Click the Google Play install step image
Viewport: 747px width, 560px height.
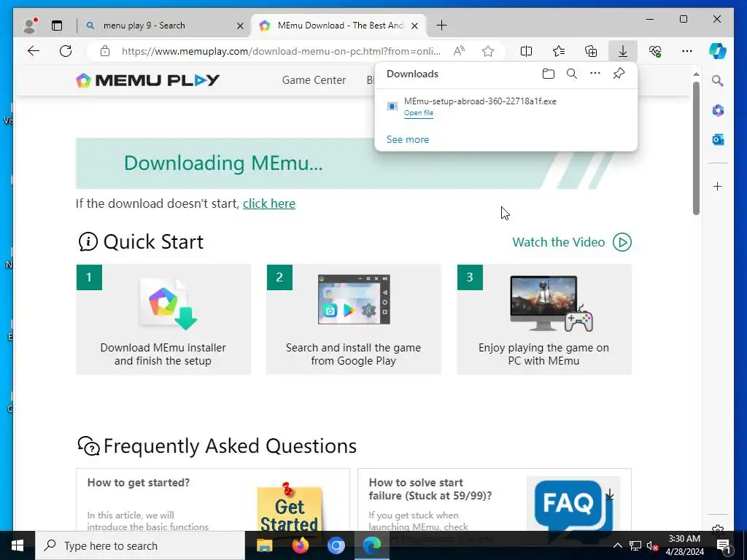pos(354,300)
